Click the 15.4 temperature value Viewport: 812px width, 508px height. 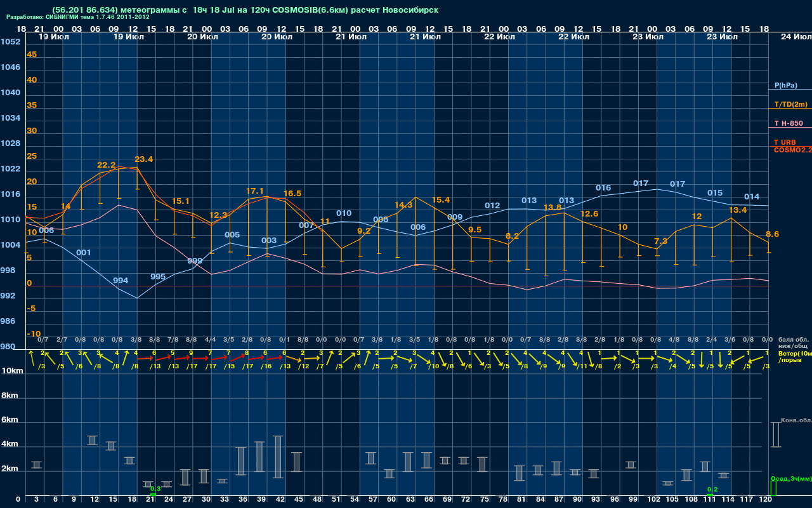click(x=440, y=200)
